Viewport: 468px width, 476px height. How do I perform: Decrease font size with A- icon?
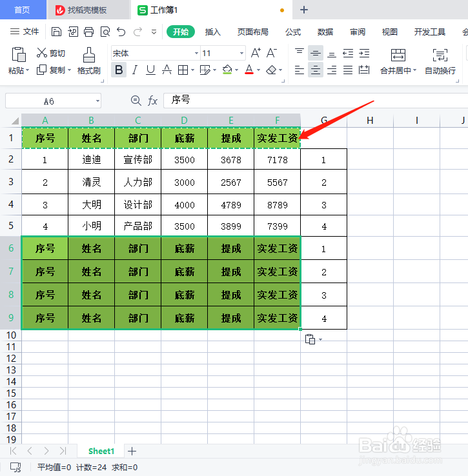pos(271,53)
